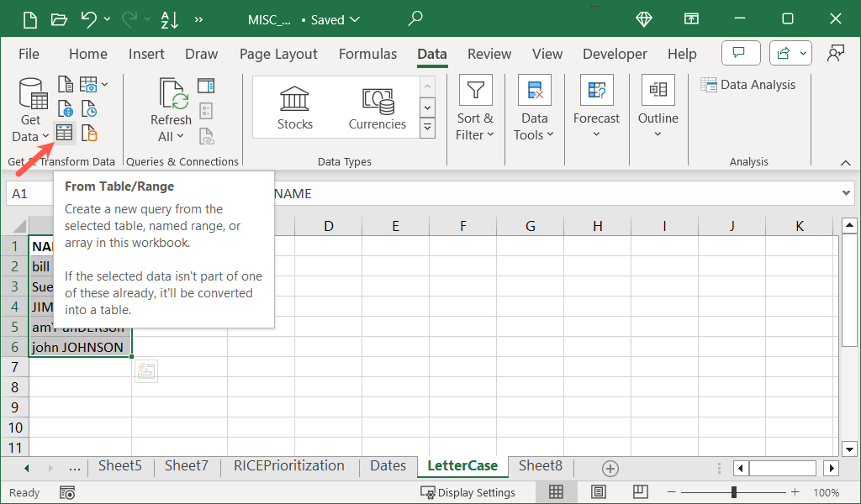The height and width of the screenshot is (504, 861).
Task: Open Recent Sources in Get & Transform
Action: (x=88, y=109)
